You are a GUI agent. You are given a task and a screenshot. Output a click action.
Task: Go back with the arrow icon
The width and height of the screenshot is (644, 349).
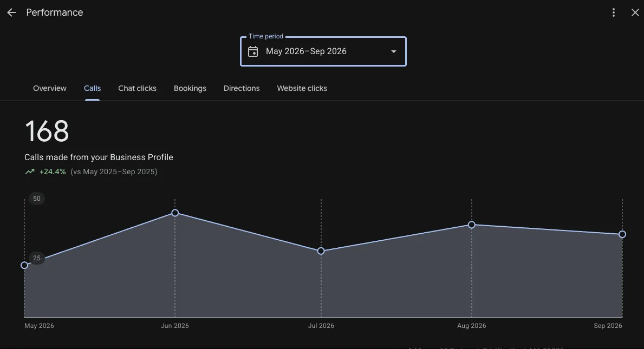[11, 12]
